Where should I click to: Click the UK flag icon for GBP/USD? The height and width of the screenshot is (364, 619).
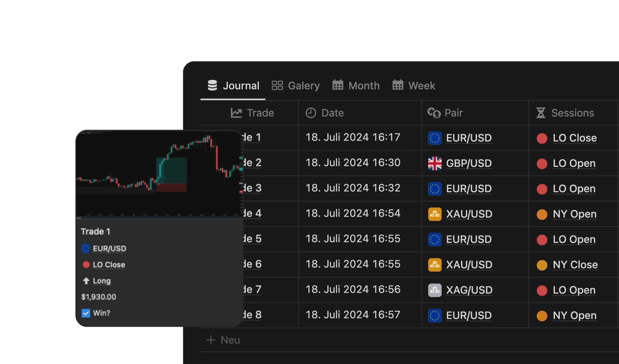coord(435,164)
